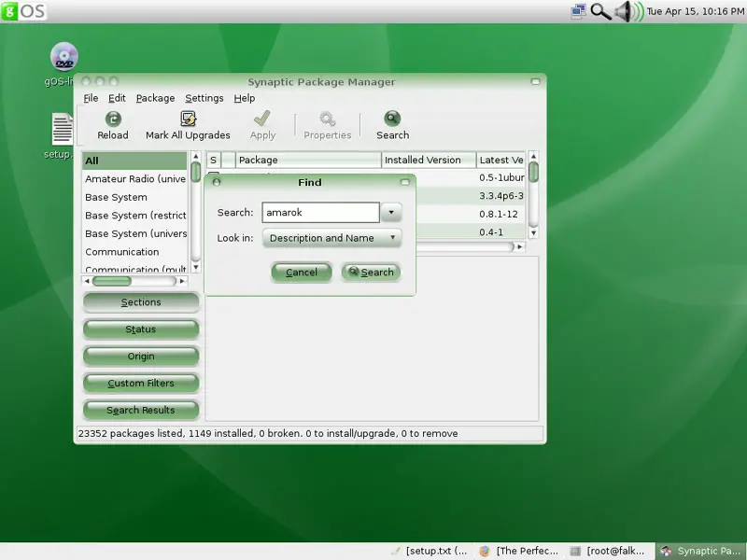Click category list scroll left arrow
The image size is (747, 560).
pyautogui.click(x=87, y=282)
